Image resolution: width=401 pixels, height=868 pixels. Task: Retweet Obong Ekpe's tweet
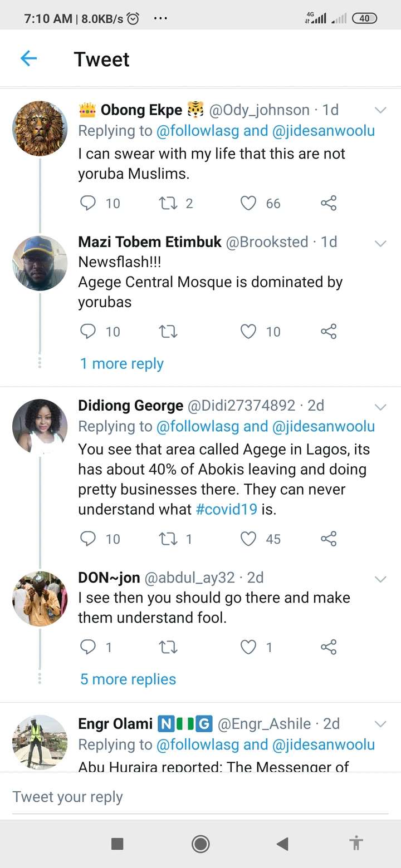pos(168,203)
